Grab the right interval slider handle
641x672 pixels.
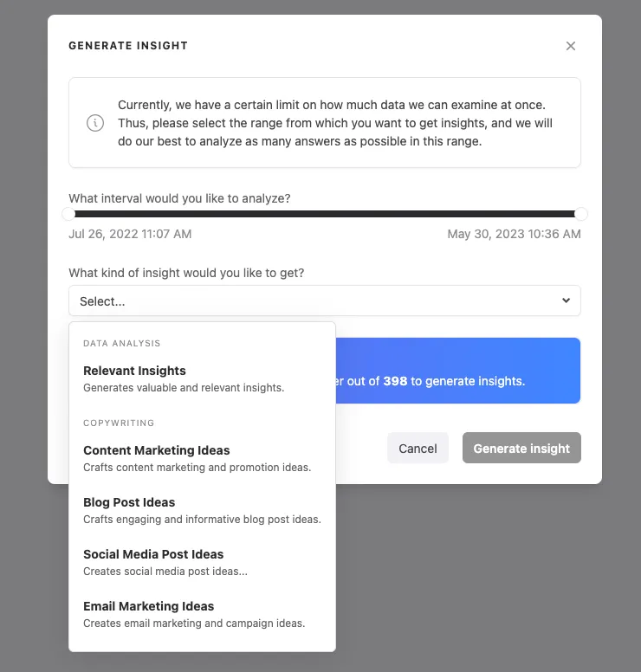pyautogui.click(x=581, y=214)
